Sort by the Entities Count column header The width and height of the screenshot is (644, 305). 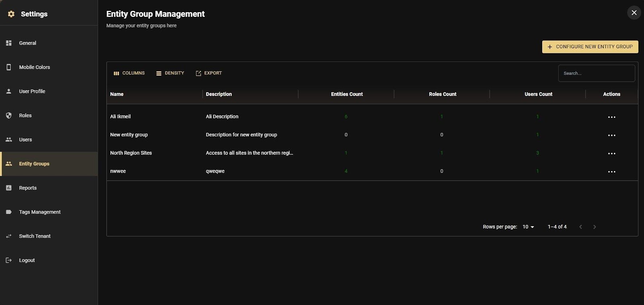point(347,94)
